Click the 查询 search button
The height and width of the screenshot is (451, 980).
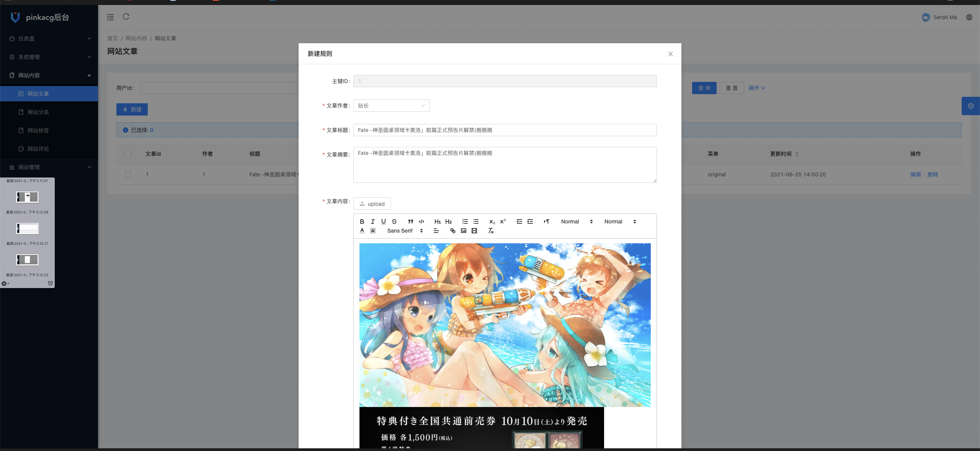coord(704,88)
